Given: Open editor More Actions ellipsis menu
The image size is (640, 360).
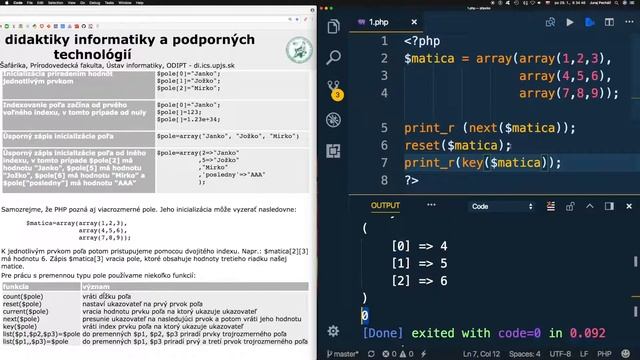Looking at the screenshot, I should click(x=629, y=22).
